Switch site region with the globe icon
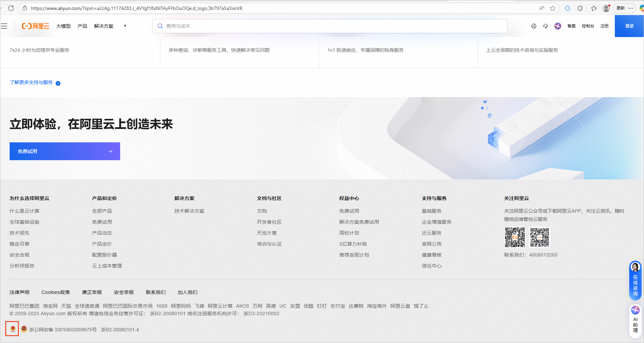 coord(534,26)
